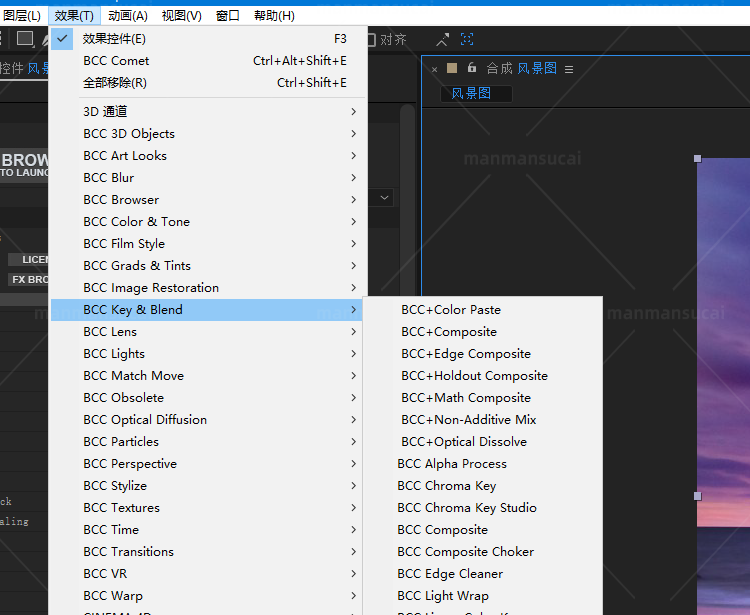Expand the BCC Color & Tone submenu

208,221
